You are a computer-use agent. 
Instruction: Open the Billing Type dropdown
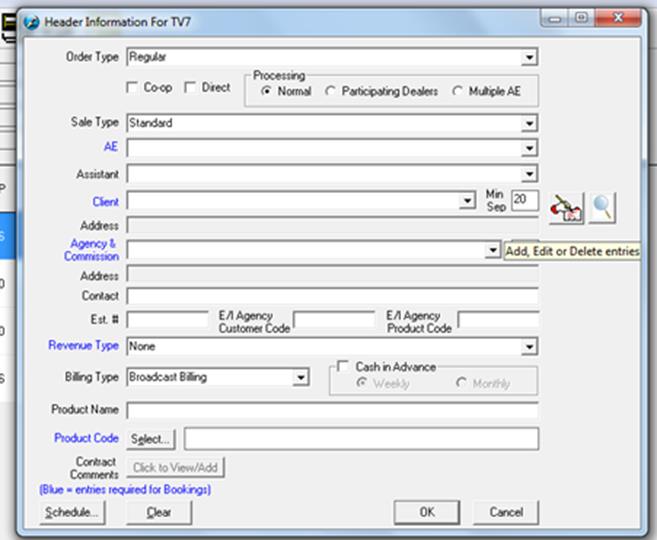(x=300, y=378)
